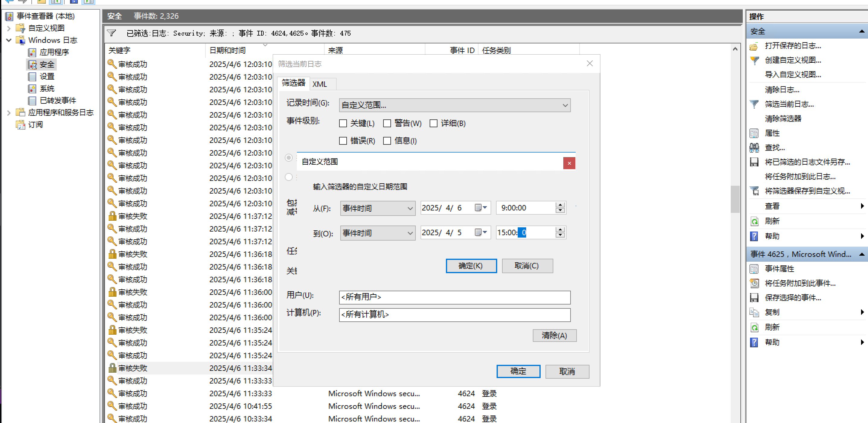The image size is (868, 423).
Task: Click the 清除(A) clear button
Action: (554, 336)
